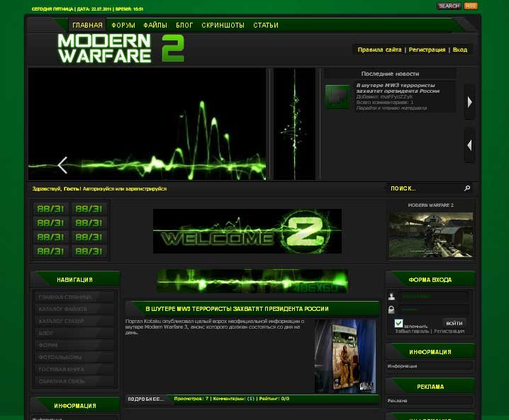Open the СКРИНШОТЫ menu tab
Viewport: 509px width, 420px height.
(x=223, y=25)
